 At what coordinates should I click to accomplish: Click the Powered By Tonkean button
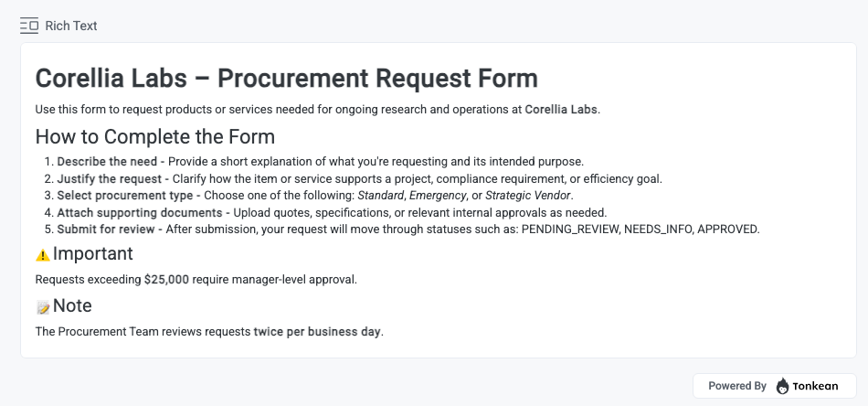tap(774, 386)
